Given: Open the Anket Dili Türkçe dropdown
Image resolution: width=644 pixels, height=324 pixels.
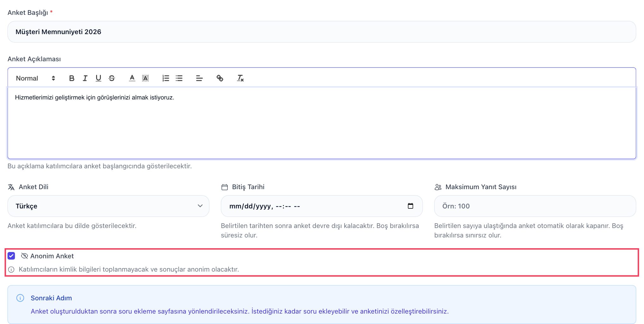Looking at the screenshot, I should [108, 206].
